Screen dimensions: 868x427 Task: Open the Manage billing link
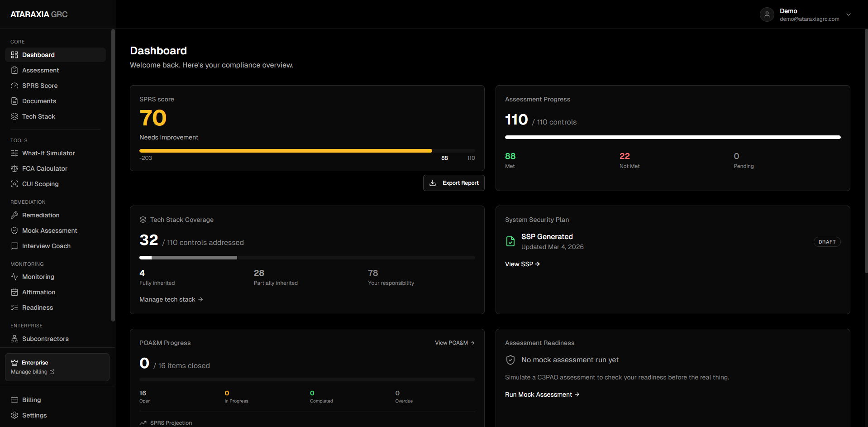pyautogui.click(x=33, y=372)
